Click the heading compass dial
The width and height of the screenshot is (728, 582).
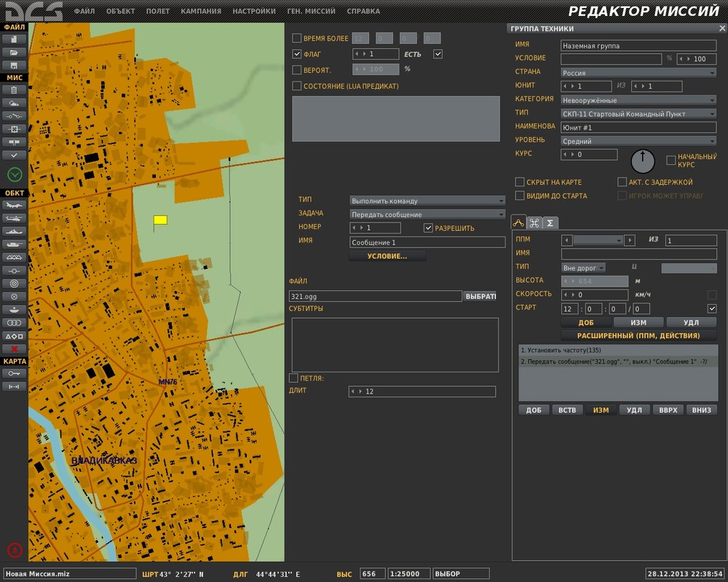point(642,160)
